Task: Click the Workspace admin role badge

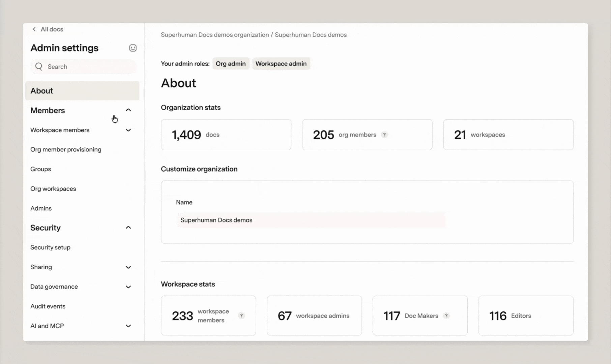Action: click(281, 64)
